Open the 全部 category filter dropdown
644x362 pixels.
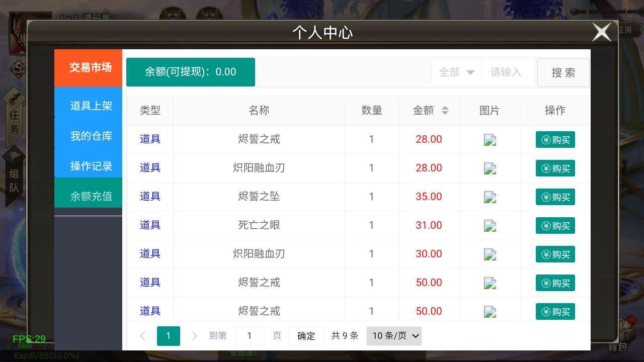pos(456,72)
